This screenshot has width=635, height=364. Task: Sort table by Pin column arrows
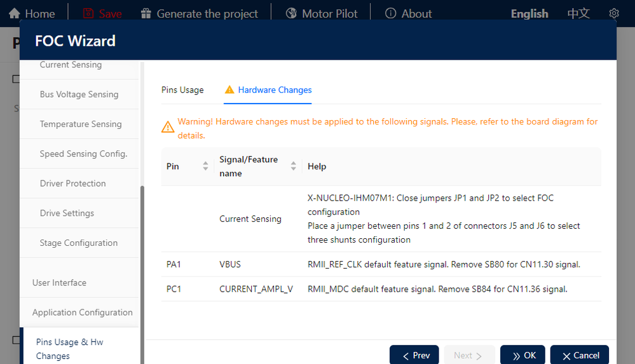(x=205, y=166)
